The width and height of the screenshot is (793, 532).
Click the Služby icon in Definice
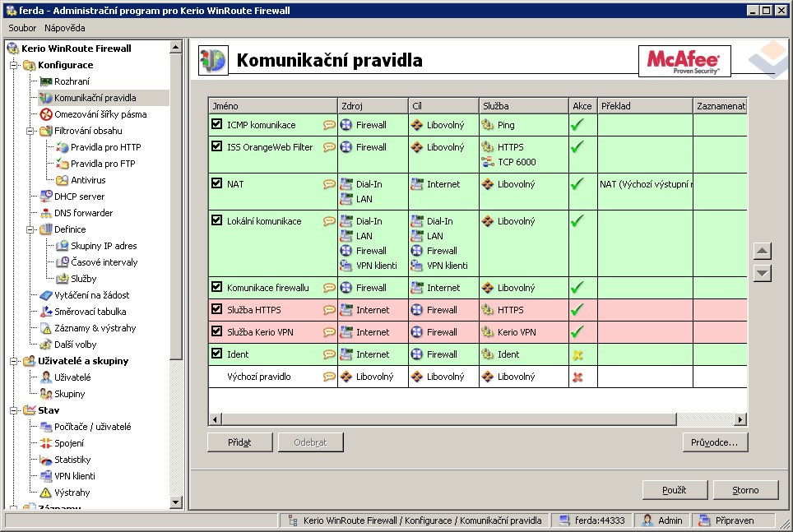click(63, 279)
